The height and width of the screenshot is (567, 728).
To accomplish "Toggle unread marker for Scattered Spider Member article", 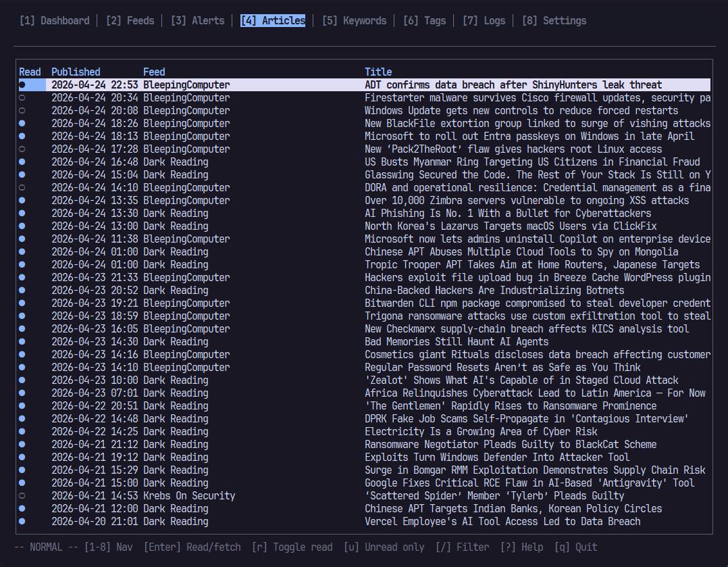I will 22,496.
